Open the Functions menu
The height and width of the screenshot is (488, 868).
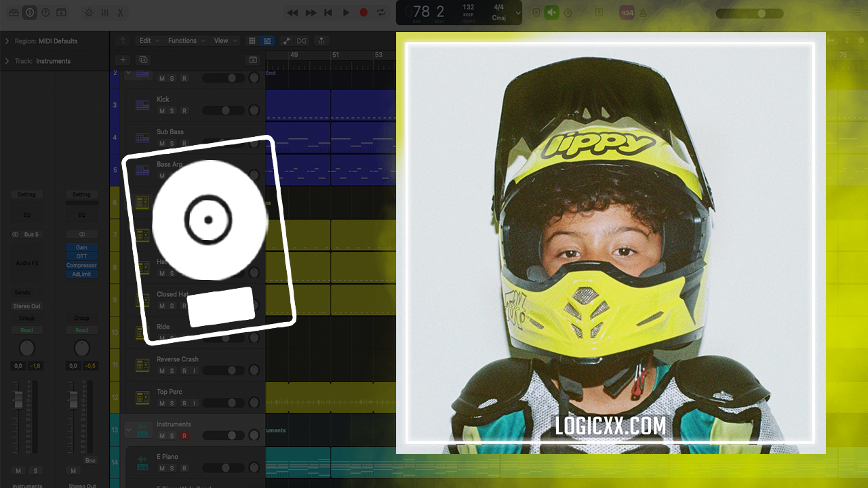[186, 41]
